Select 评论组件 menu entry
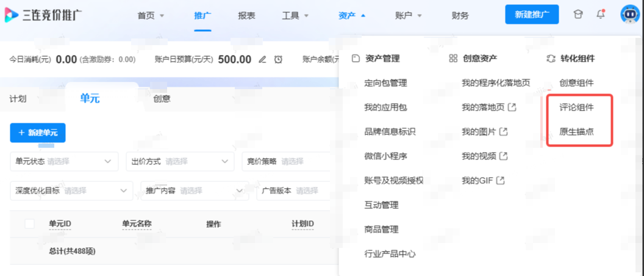Viewport: 644px width, 276px height. coord(577,107)
